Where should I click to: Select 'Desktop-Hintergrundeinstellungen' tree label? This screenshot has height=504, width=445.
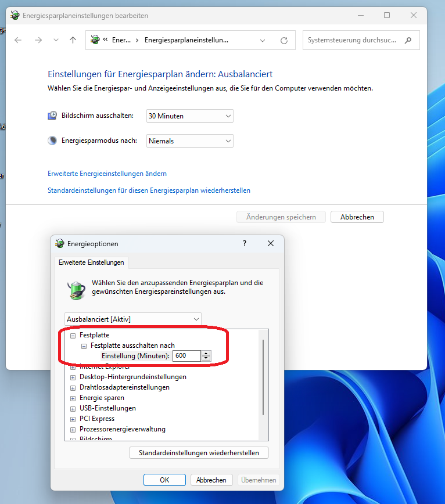pyautogui.click(x=133, y=377)
